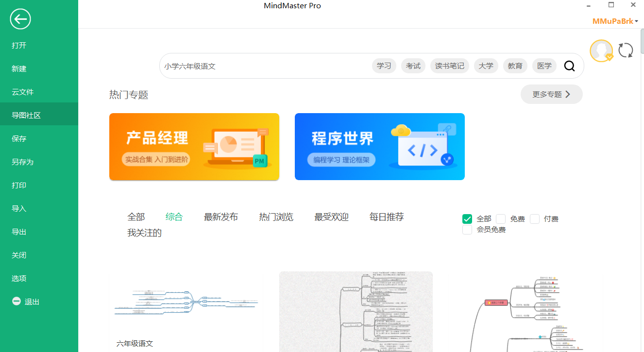Click 另存为 in the sidebar
644x352 pixels.
[39, 162]
